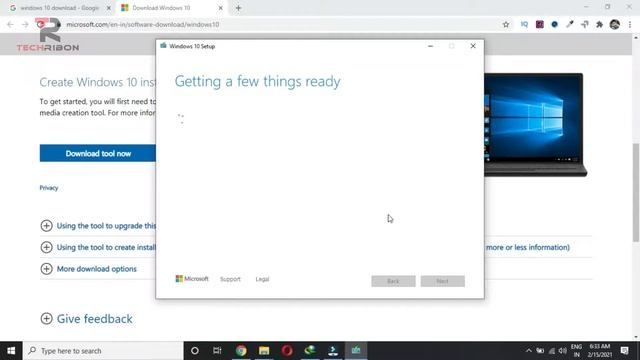Screen dimensions: 640x360
Task: Click the battery icon in system tray
Action: click(x=540, y=351)
